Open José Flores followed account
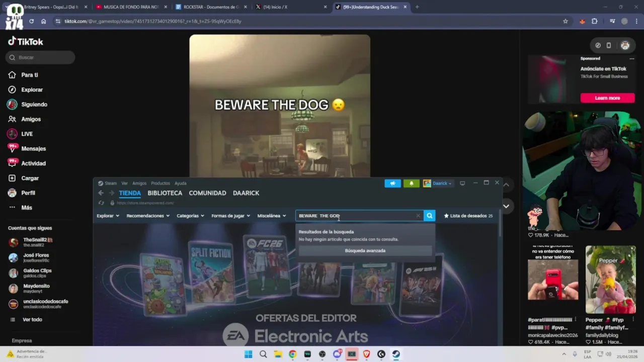 click(x=36, y=257)
